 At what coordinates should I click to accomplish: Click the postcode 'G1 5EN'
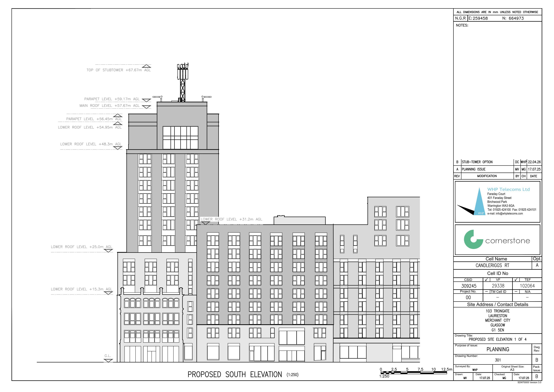(498, 330)
